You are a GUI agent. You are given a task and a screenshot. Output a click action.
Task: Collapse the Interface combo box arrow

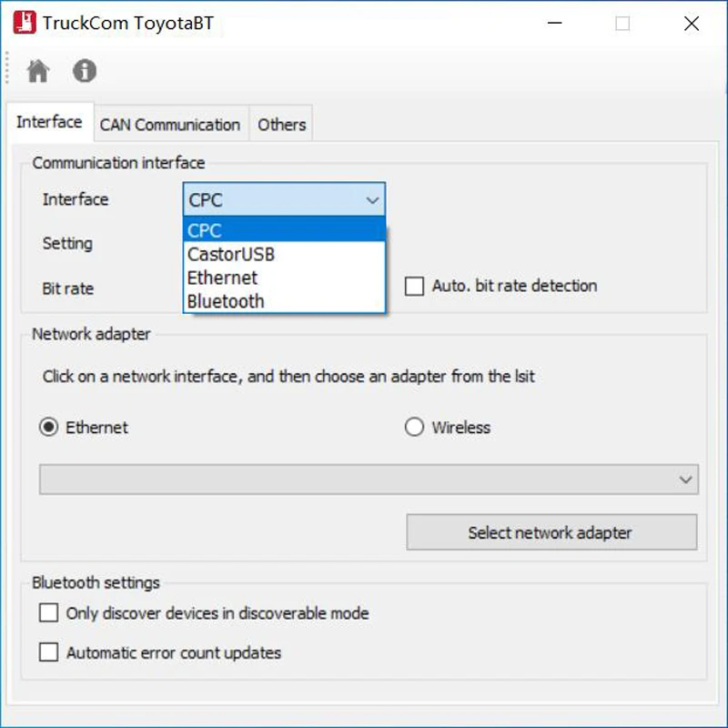tap(371, 200)
